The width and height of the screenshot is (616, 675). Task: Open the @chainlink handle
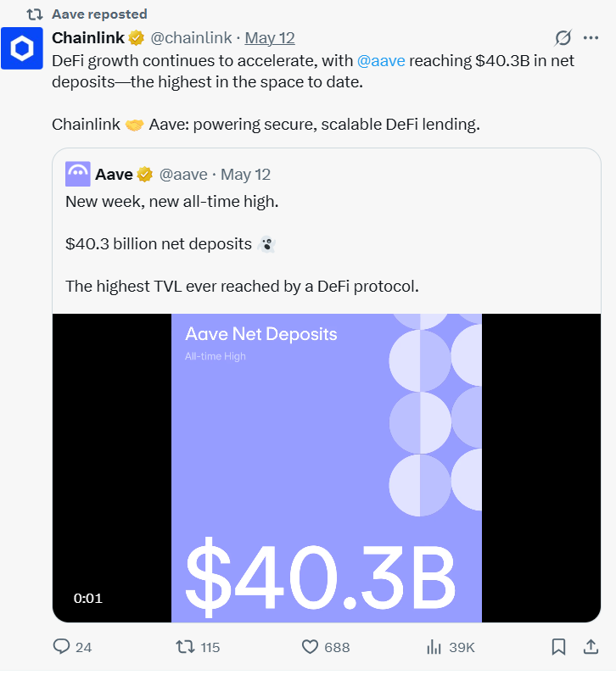point(192,38)
